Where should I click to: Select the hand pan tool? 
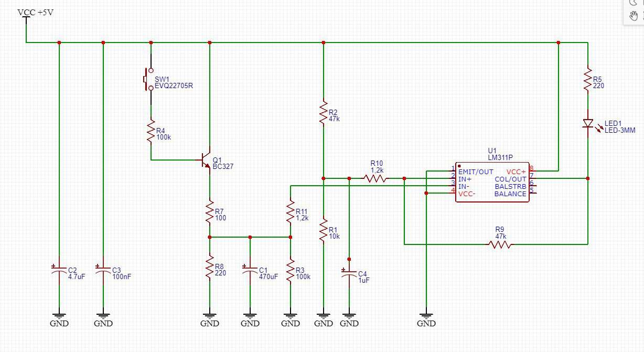coord(633,16)
